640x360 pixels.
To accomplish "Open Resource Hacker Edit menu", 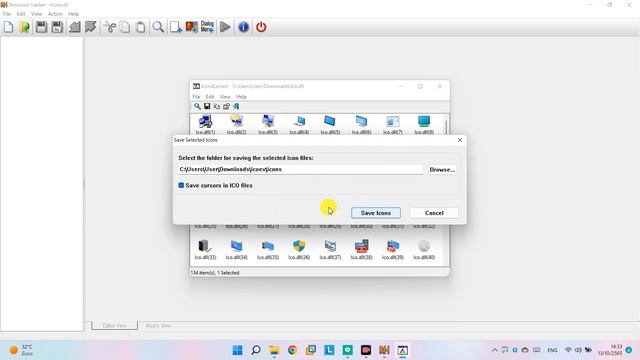I will tap(21, 14).
